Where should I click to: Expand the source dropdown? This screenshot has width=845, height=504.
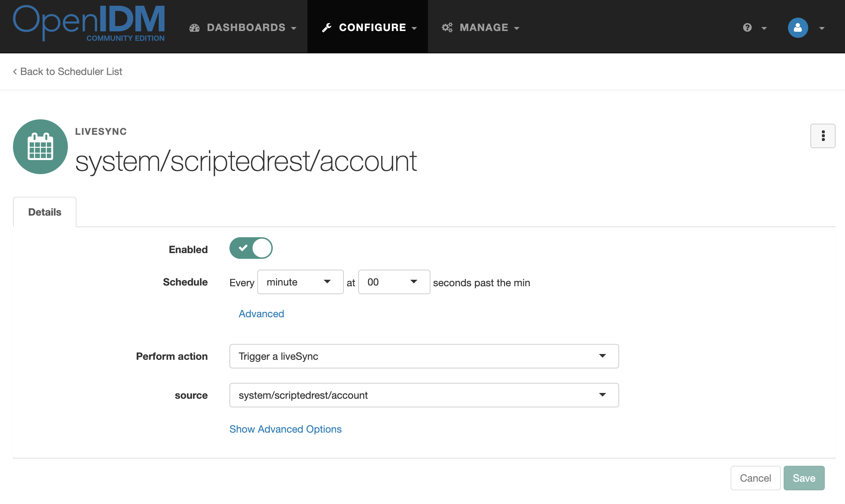point(424,395)
